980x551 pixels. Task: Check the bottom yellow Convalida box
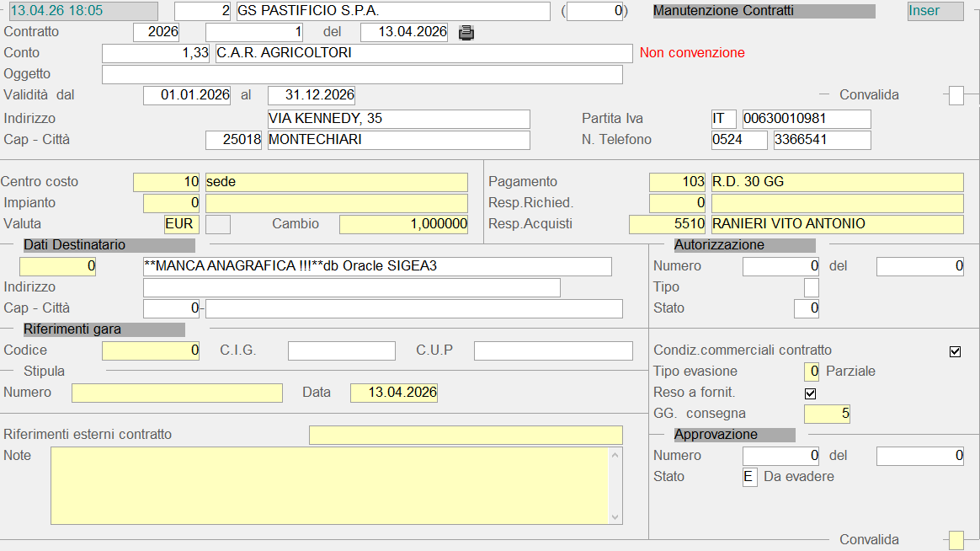(x=956, y=540)
